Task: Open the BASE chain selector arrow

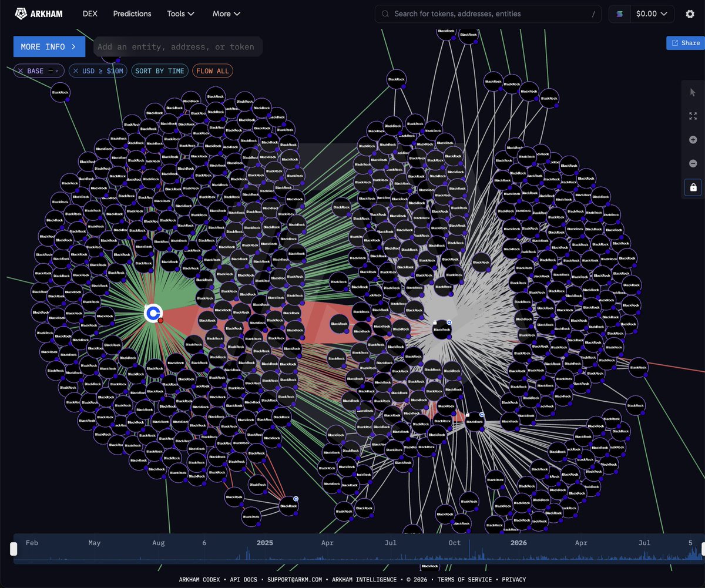Action: [58, 71]
